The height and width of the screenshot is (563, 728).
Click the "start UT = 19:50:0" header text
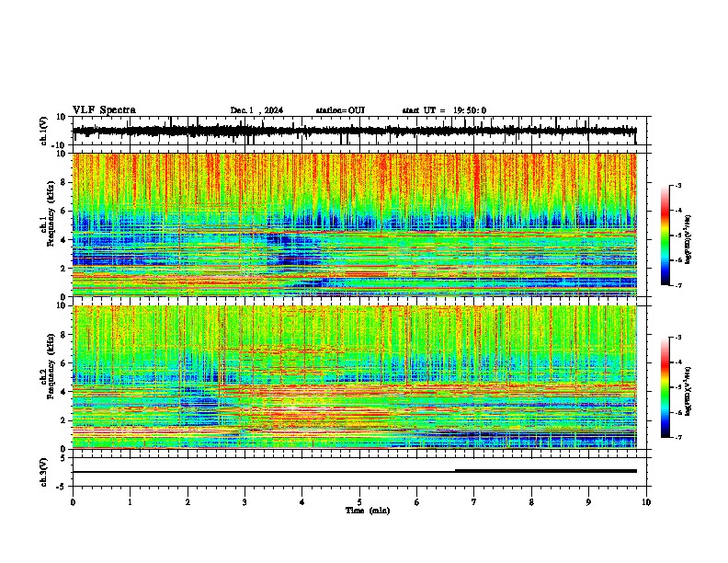[444, 110]
